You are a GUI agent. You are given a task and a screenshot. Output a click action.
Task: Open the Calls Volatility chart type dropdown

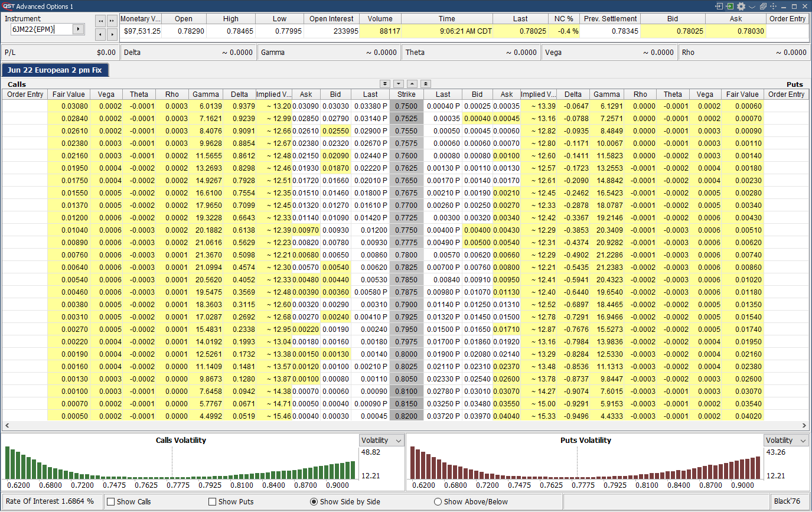[381, 441]
